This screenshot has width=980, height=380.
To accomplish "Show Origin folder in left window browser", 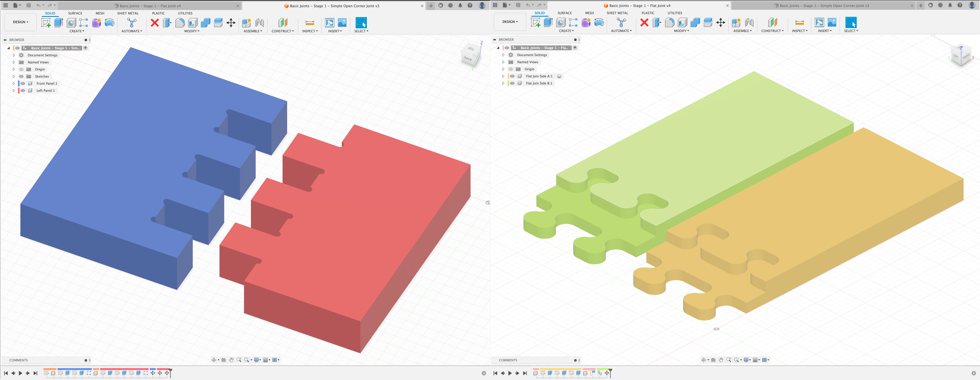I will tap(21, 69).
